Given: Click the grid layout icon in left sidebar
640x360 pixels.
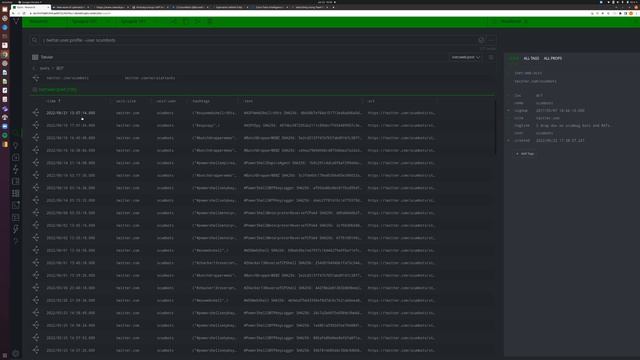Looking at the screenshot, I should coord(16,193).
